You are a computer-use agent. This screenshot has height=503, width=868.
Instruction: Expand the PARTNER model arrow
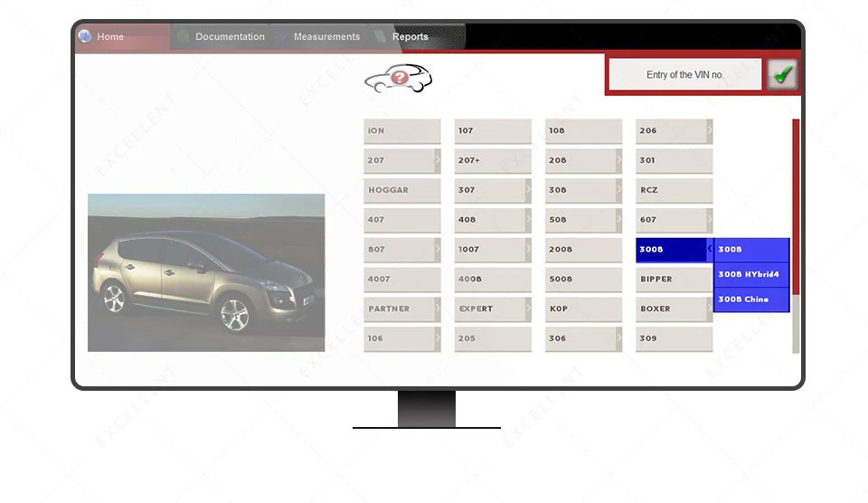pos(438,309)
